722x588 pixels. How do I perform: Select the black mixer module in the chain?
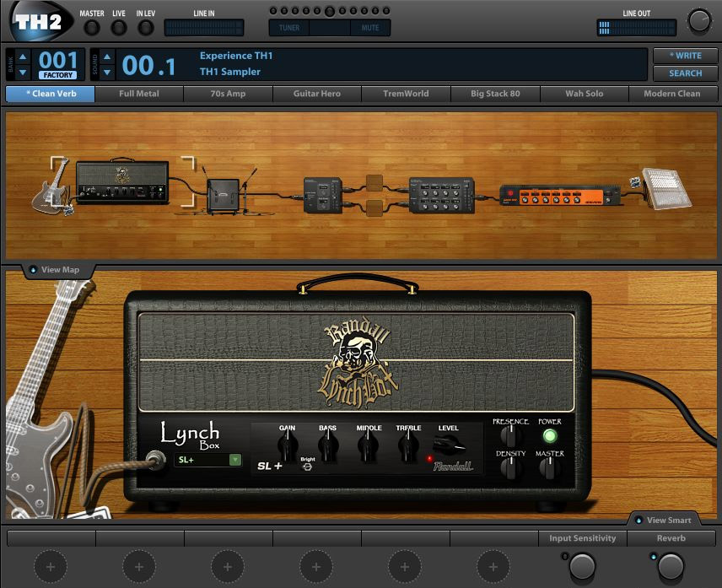pos(442,195)
